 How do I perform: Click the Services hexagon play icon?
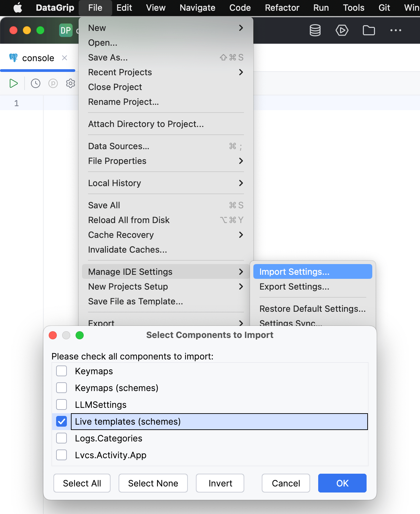[342, 30]
